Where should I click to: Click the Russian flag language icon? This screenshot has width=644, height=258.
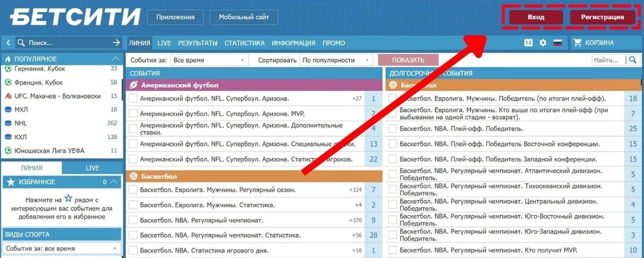[x=557, y=43]
